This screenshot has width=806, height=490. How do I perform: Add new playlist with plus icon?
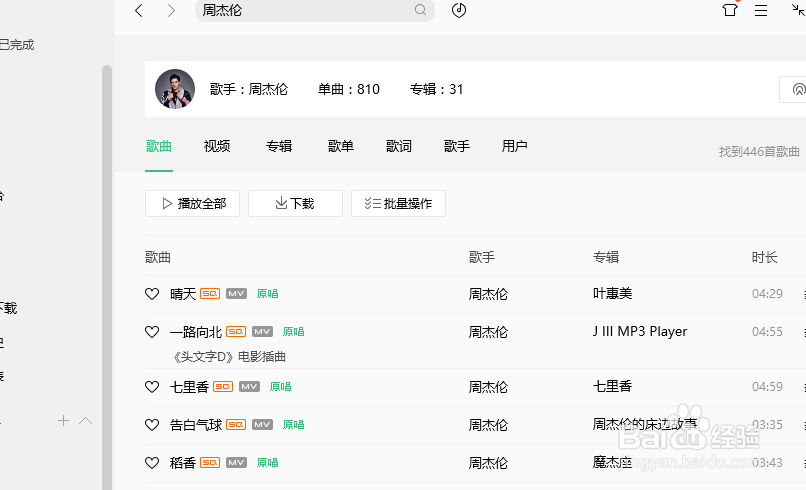(63, 421)
